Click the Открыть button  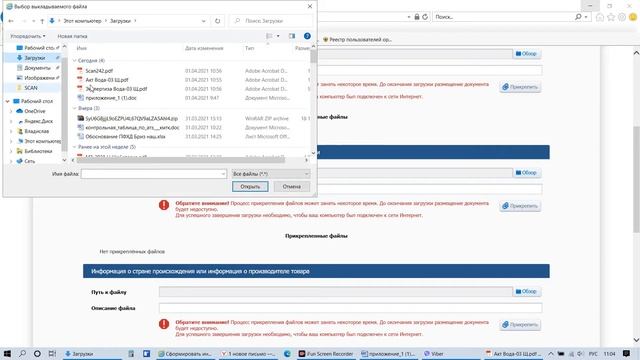click(x=250, y=187)
